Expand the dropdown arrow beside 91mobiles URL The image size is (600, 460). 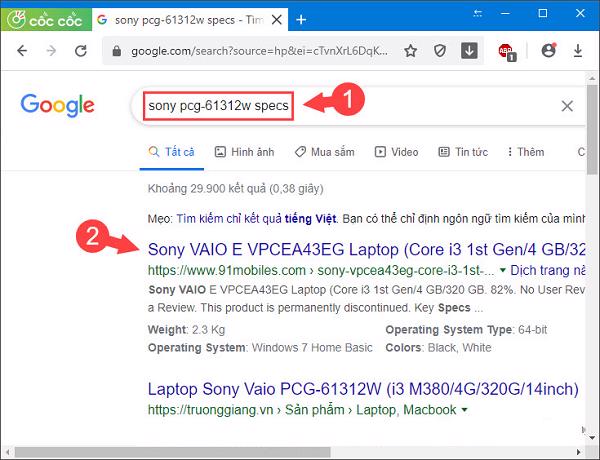pyautogui.click(x=502, y=271)
